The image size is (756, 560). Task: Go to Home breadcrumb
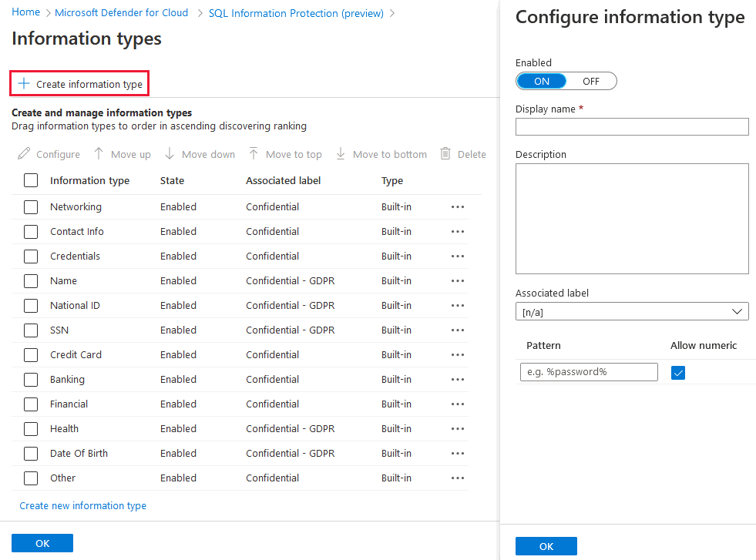click(x=25, y=12)
